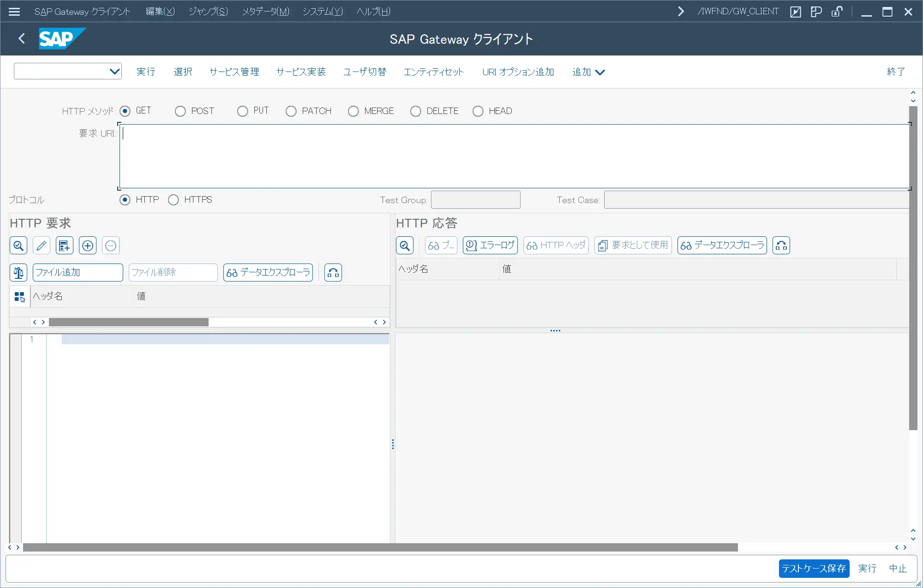Screen dimensions: 923x588
Task: Click inside the Test Group field
Action: coord(475,199)
